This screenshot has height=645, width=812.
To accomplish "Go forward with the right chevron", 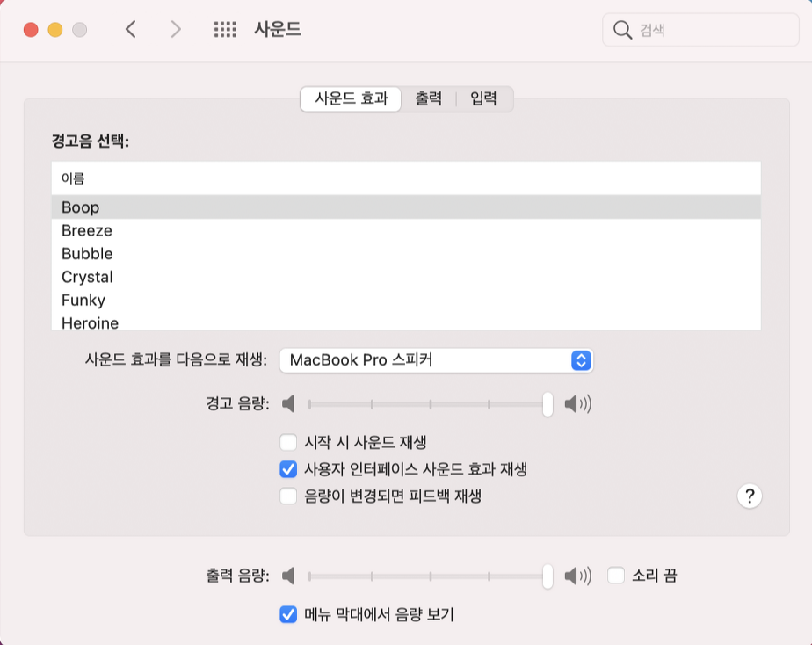I will point(176,30).
